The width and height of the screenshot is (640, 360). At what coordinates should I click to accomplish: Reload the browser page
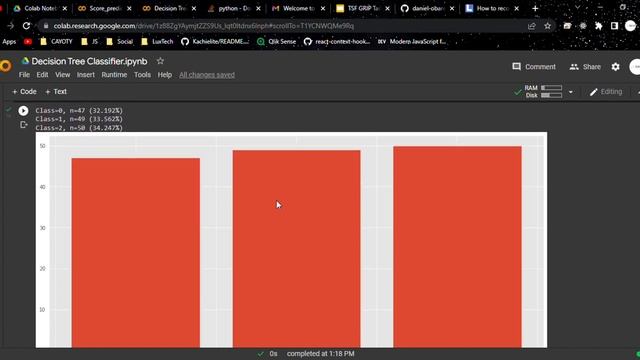27,26
